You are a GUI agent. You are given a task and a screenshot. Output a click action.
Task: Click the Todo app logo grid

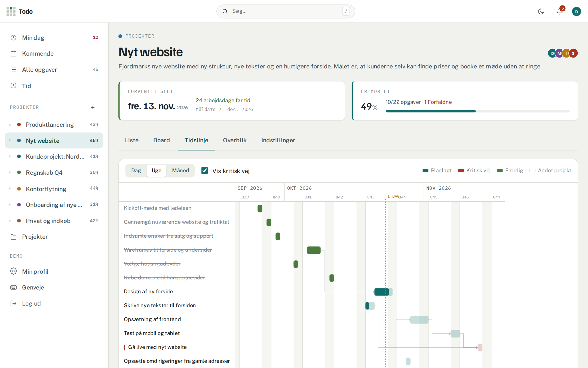(11, 11)
